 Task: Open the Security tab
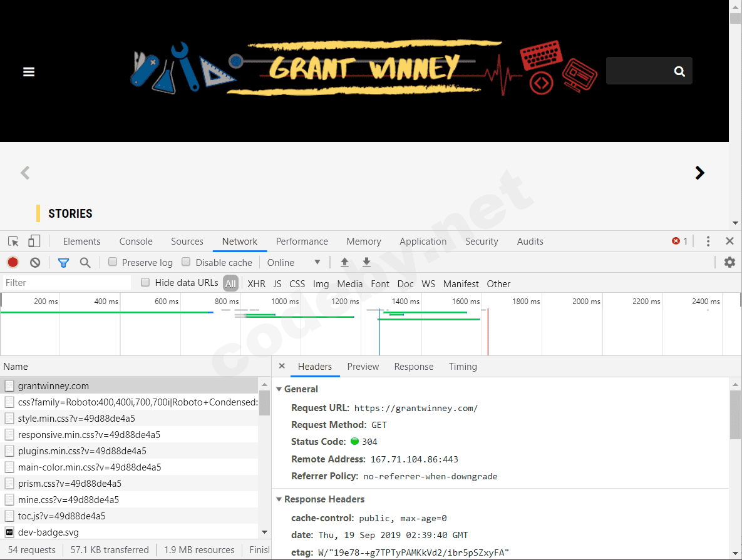click(482, 242)
